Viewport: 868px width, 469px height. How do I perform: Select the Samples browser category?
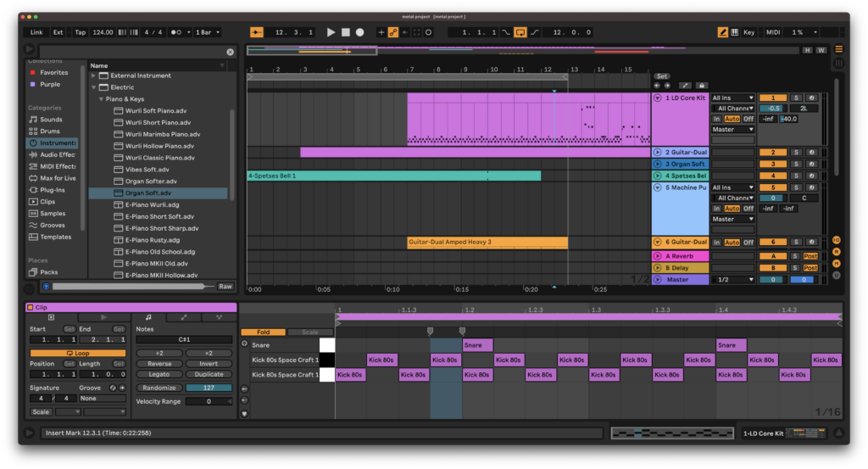[x=53, y=213]
